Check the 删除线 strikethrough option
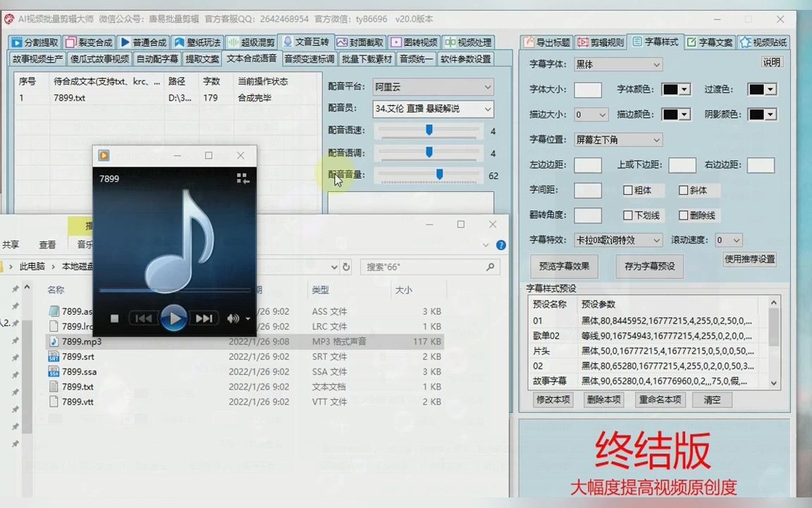Viewport: 812px width, 508px height. [682, 215]
